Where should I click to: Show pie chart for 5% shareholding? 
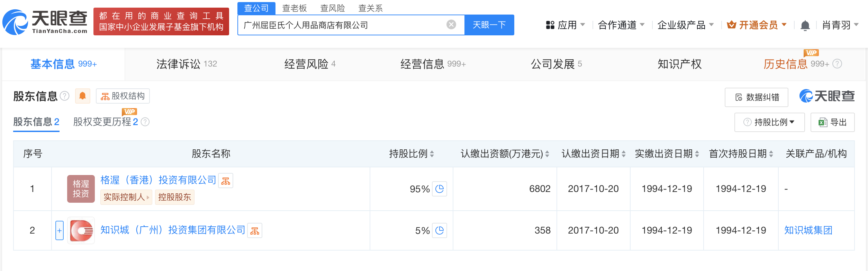tap(440, 230)
